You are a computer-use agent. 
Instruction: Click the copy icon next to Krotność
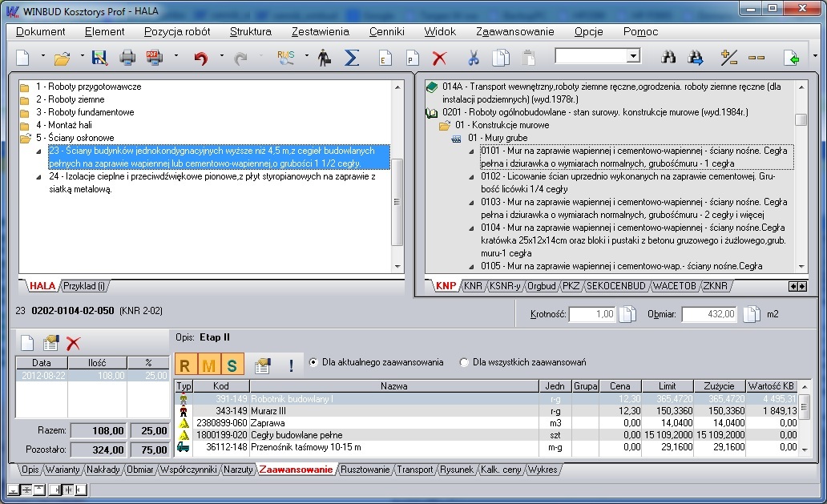click(x=627, y=313)
